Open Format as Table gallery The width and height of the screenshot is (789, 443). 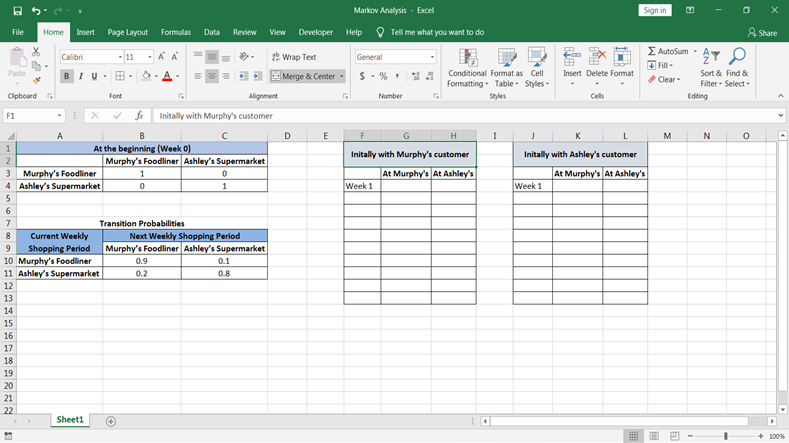coord(506,68)
